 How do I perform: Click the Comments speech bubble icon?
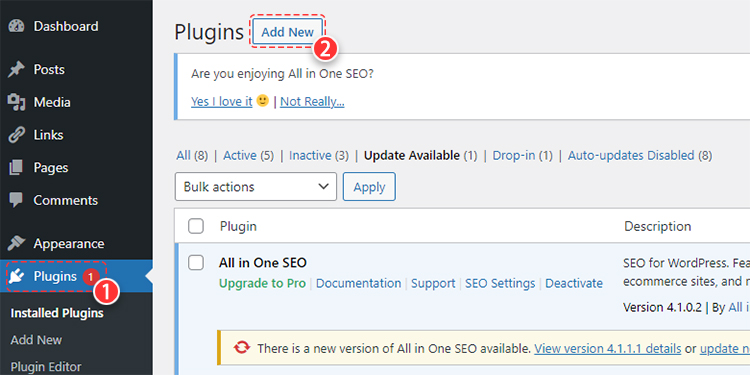[17, 200]
